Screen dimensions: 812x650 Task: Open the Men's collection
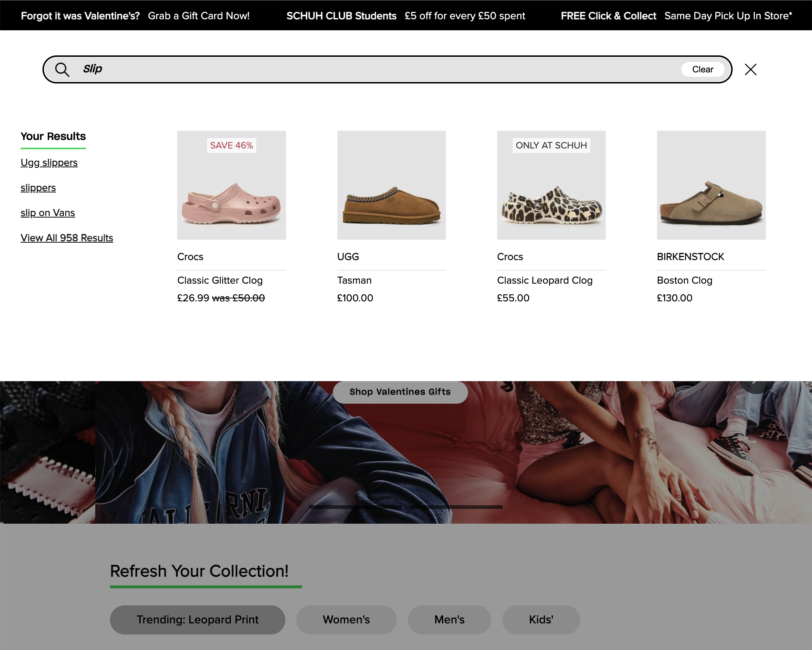click(x=449, y=619)
